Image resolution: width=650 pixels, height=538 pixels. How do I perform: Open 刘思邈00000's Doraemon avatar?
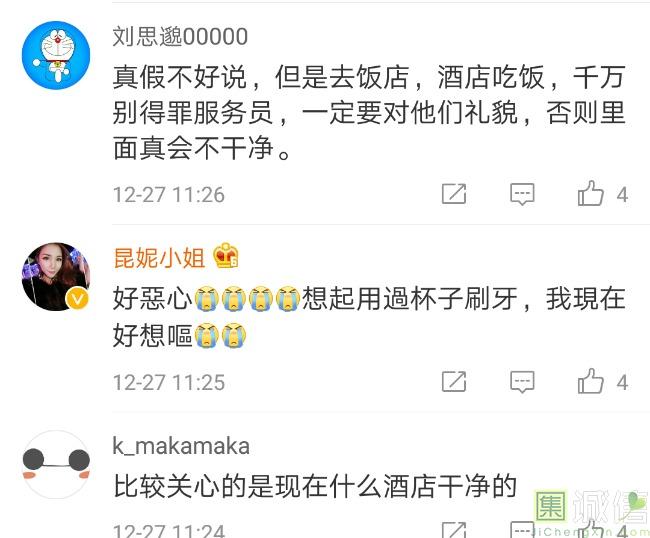56,55
